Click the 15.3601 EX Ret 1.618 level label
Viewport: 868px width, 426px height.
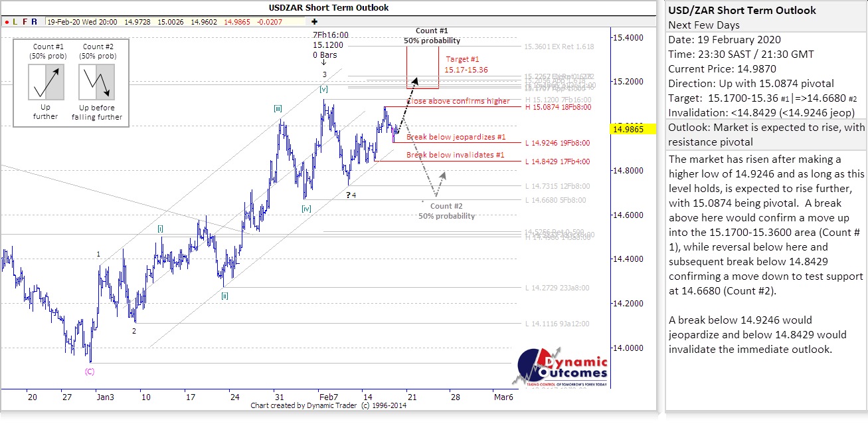pos(559,47)
